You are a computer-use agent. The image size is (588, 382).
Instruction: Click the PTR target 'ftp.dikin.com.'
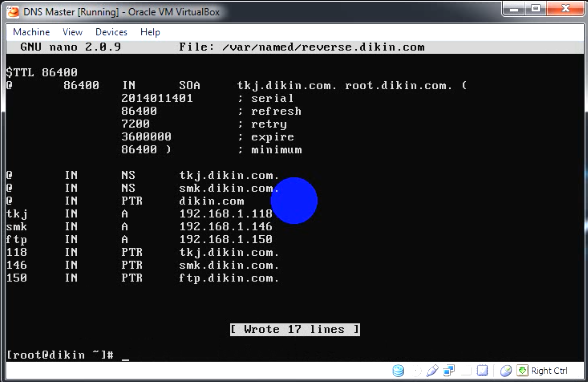point(229,278)
